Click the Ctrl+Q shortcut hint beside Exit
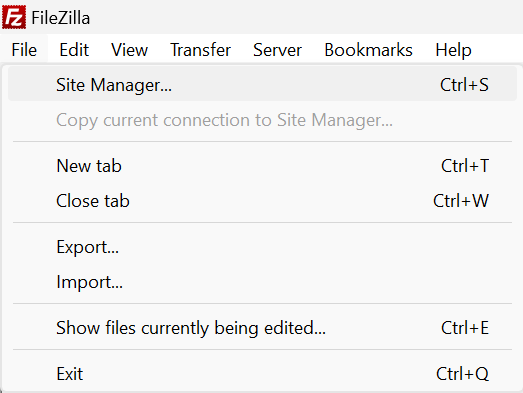The width and height of the screenshot is (523, 393). 463,374
